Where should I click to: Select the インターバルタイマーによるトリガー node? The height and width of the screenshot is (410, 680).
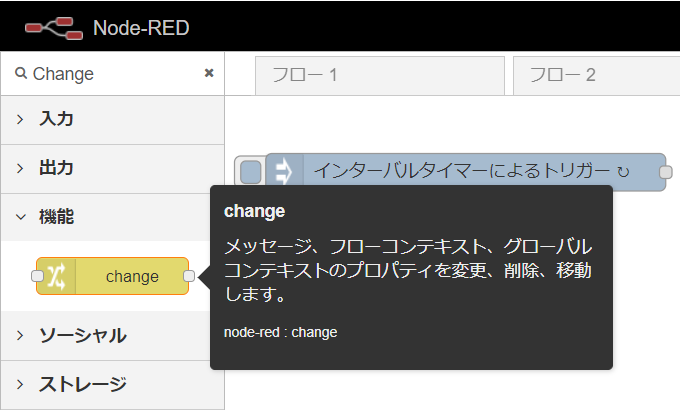pyautogui.click(x=465, y=172)
